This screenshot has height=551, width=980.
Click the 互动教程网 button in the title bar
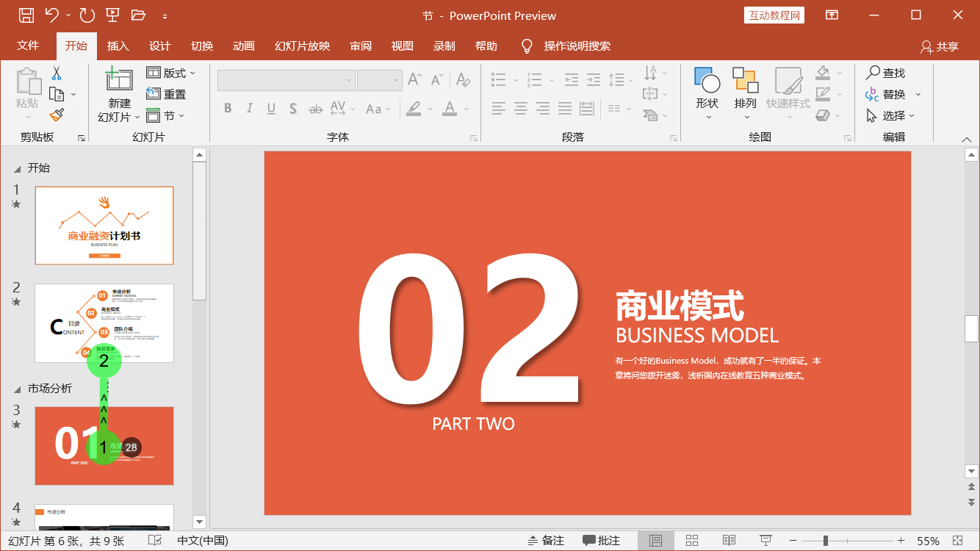774,15
